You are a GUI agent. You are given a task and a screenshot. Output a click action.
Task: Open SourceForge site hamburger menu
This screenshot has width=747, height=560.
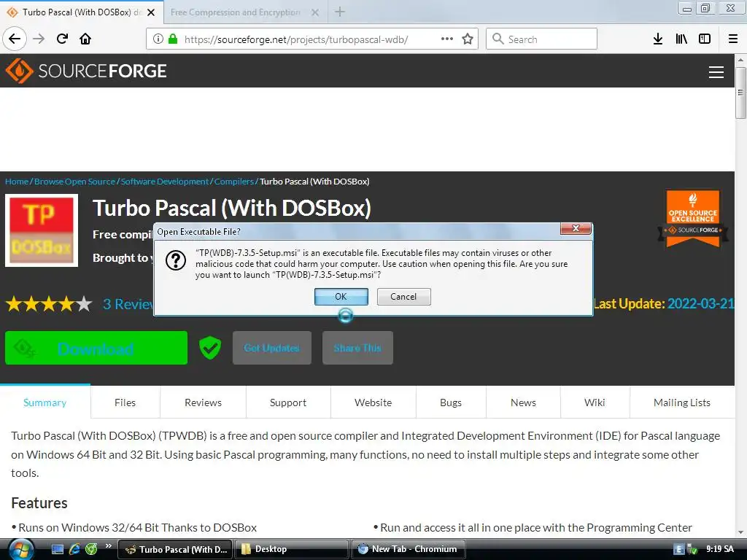click(x=716, y=71)
